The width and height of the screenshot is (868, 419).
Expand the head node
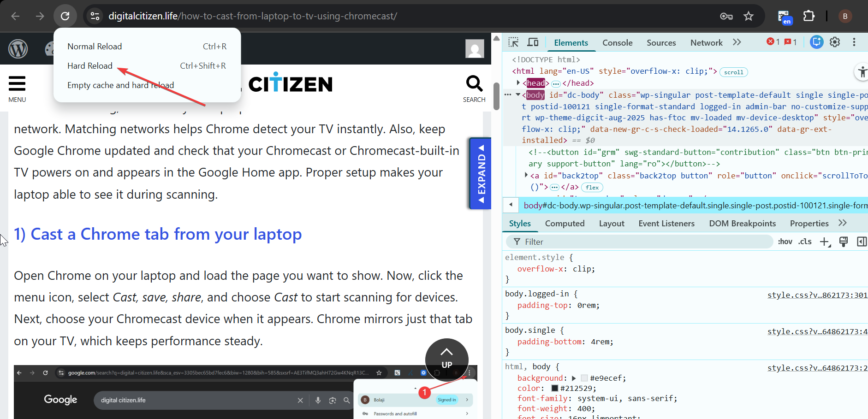pos(518,83)
